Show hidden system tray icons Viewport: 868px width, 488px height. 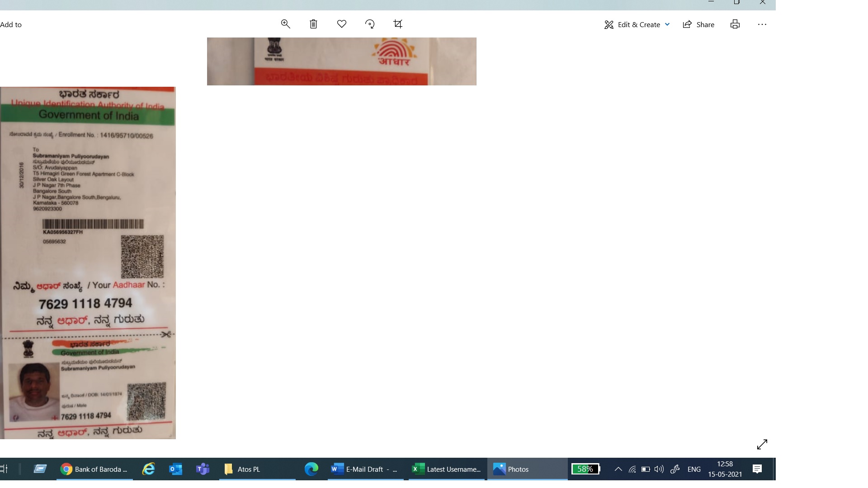coord(618,469)
